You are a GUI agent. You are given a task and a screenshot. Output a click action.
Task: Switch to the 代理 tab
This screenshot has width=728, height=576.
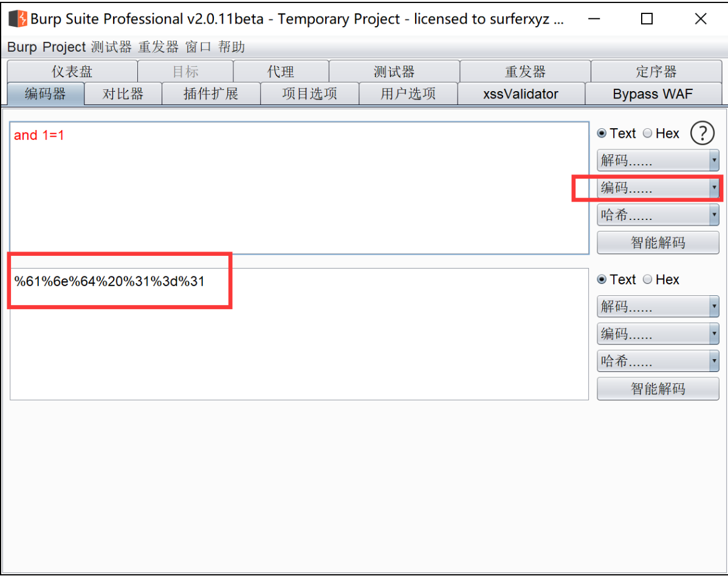click(x=281, y=72)
